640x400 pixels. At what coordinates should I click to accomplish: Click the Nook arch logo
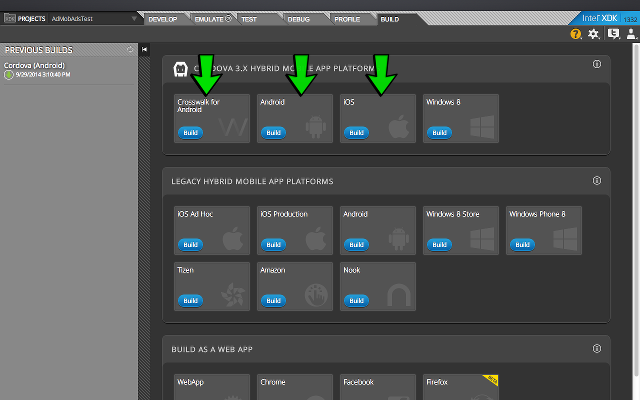[x=399, y=295]
